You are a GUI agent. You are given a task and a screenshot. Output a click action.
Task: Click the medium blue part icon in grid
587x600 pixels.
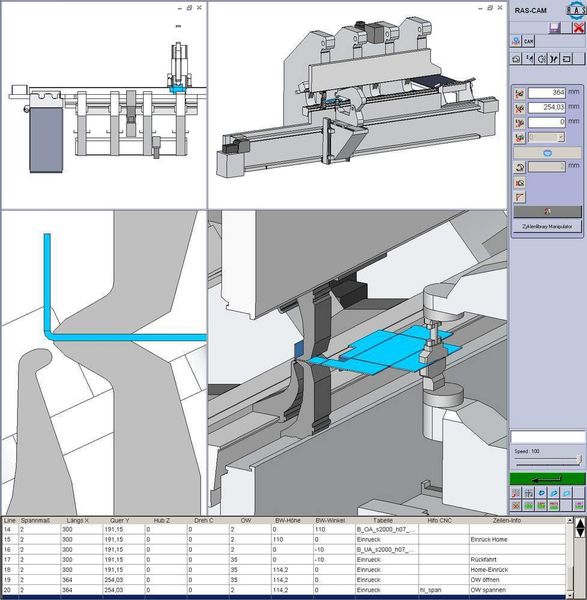(554, 494)
